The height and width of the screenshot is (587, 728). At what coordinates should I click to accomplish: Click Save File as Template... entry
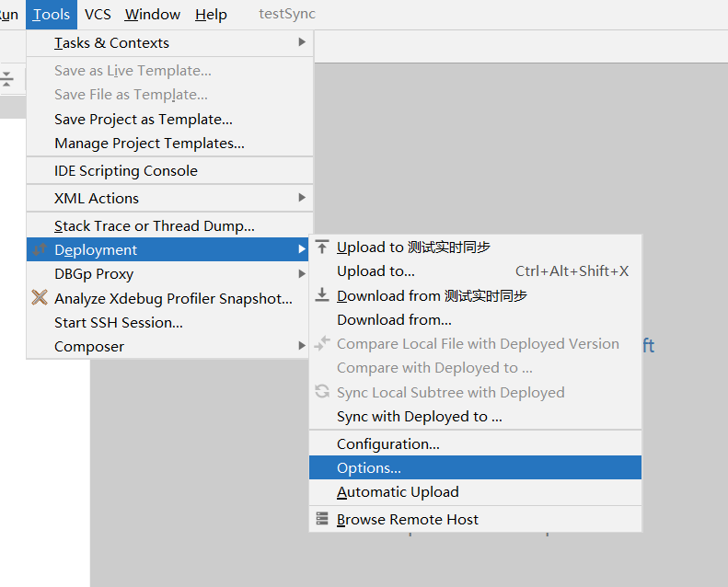pyautogui.click(x=170, y=95)
